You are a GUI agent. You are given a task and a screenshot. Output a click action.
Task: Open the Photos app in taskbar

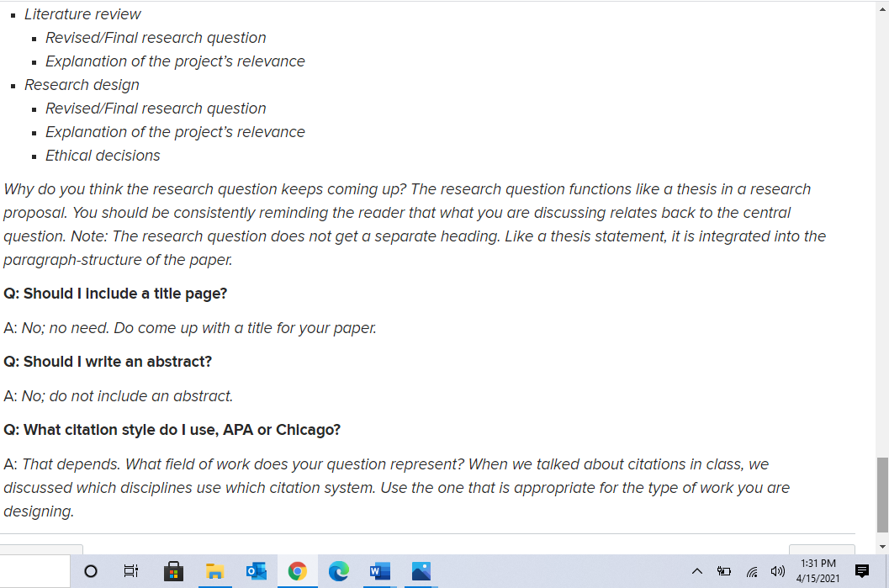[421, 572]
